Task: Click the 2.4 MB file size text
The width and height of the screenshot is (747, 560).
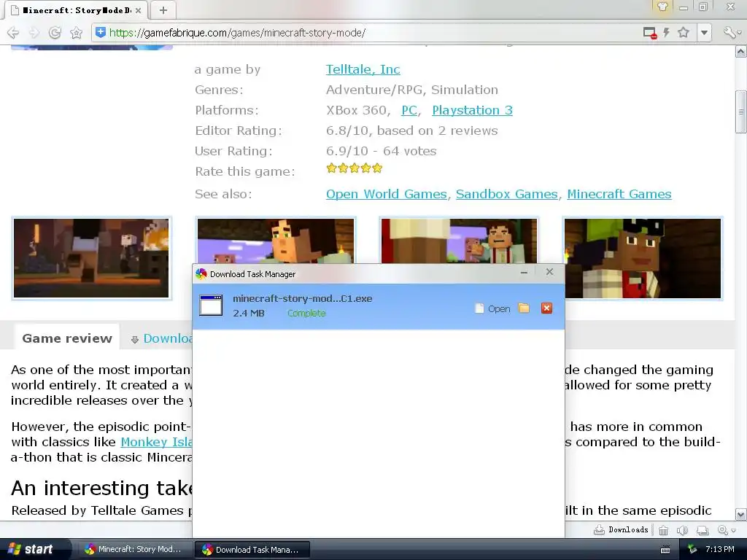Action: (249, 313)
